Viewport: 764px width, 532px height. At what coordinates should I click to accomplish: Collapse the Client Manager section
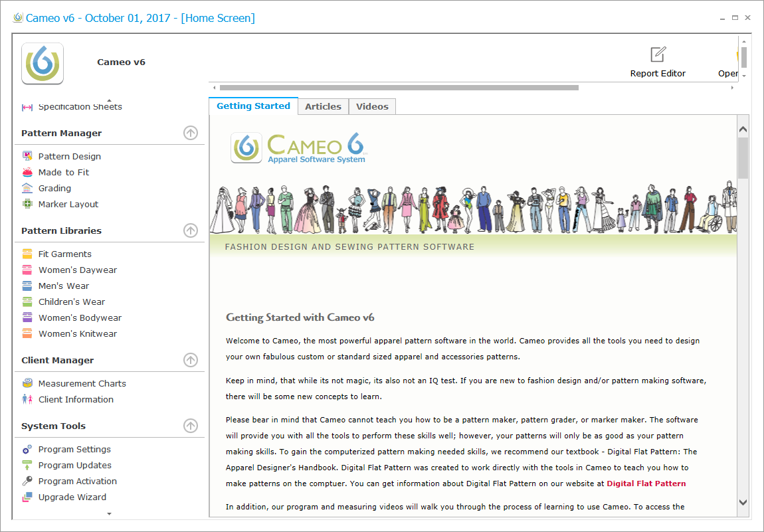coord(191,360)
